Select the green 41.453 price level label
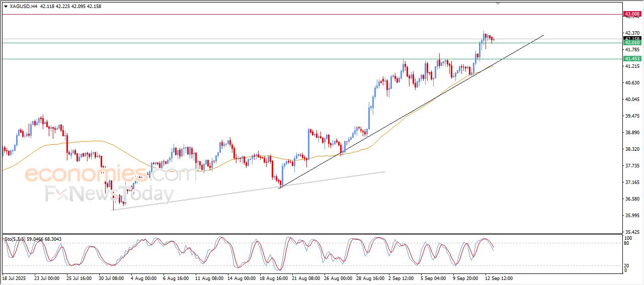This screenshot has width=644, height=285. pyautogui.click(x=632, y=59)
